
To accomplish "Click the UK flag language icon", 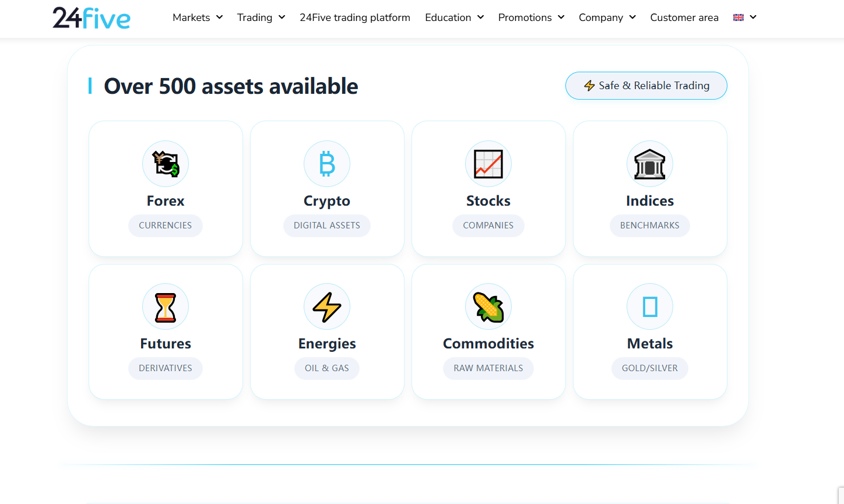I will 738,17.
